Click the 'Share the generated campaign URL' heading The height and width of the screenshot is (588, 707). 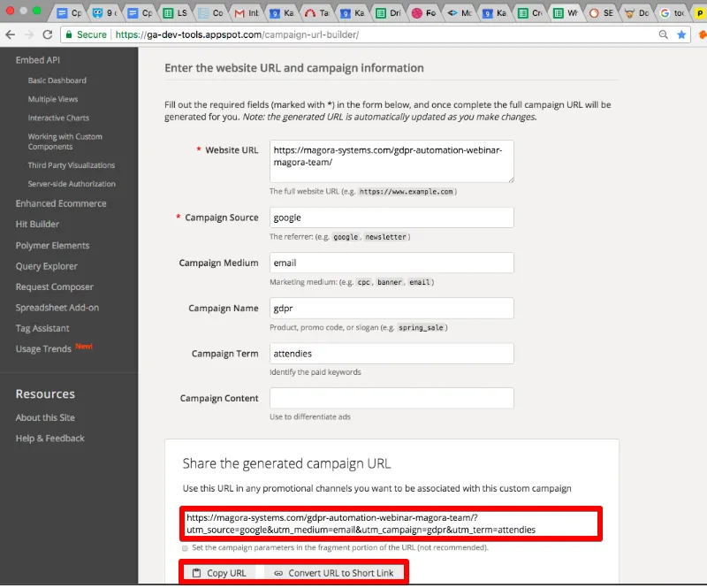286,463
